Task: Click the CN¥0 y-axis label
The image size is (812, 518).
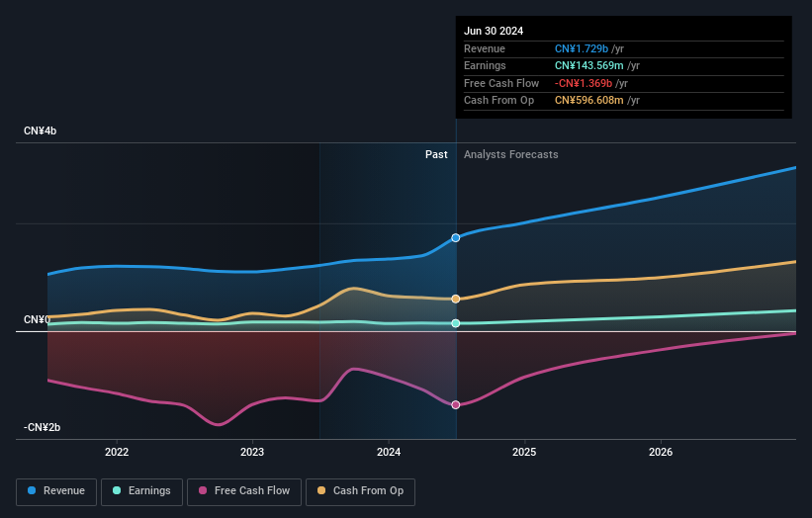Action: pyautogui.click(x=37, y=320)
